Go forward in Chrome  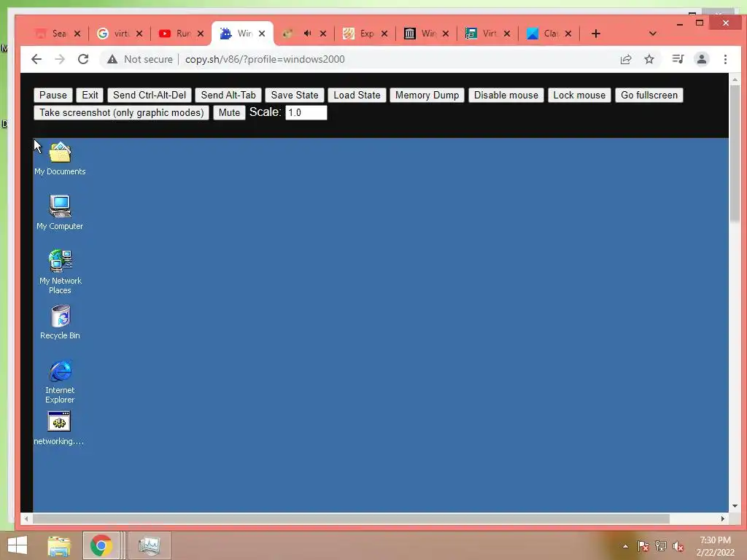point(60,59)
